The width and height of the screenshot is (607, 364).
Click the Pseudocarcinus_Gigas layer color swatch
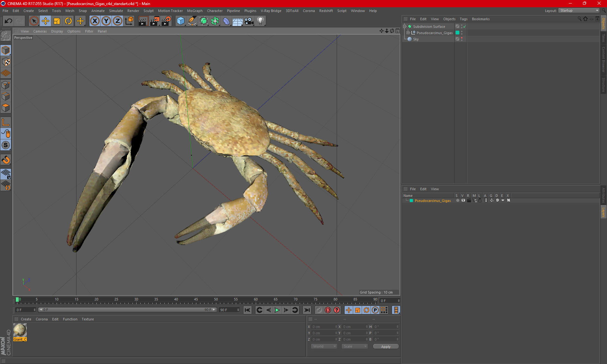[411, 201]
